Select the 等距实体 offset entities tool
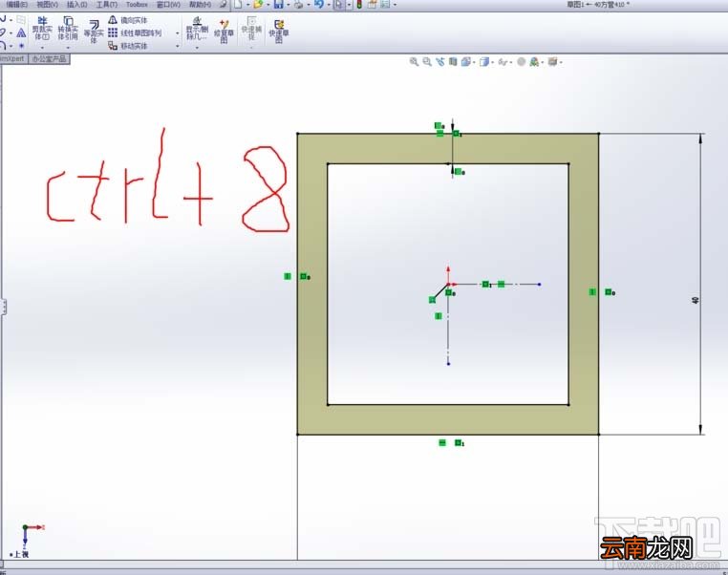 point(94,32)
